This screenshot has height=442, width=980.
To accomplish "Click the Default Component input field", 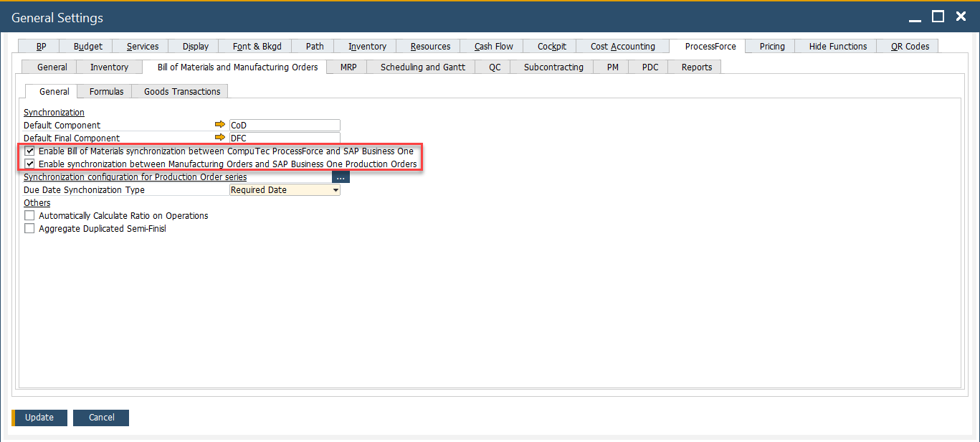I will (x=285, y=126).
